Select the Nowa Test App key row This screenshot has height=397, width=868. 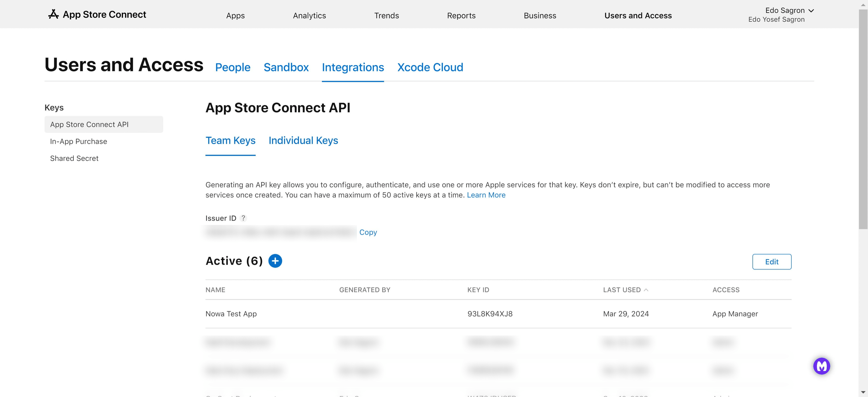click(231, 313)
